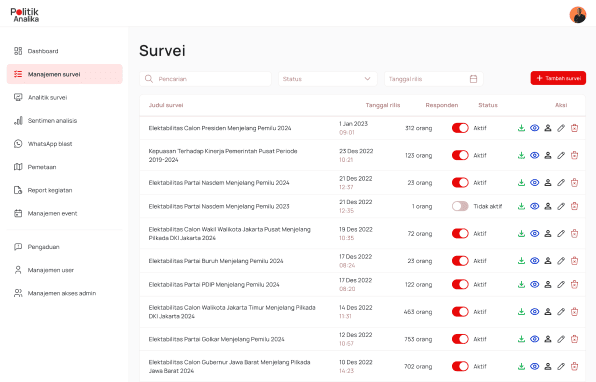Screen dimensions: 596x382
Task: Click the search magnifier icon
Action: [x=149, y=79]
